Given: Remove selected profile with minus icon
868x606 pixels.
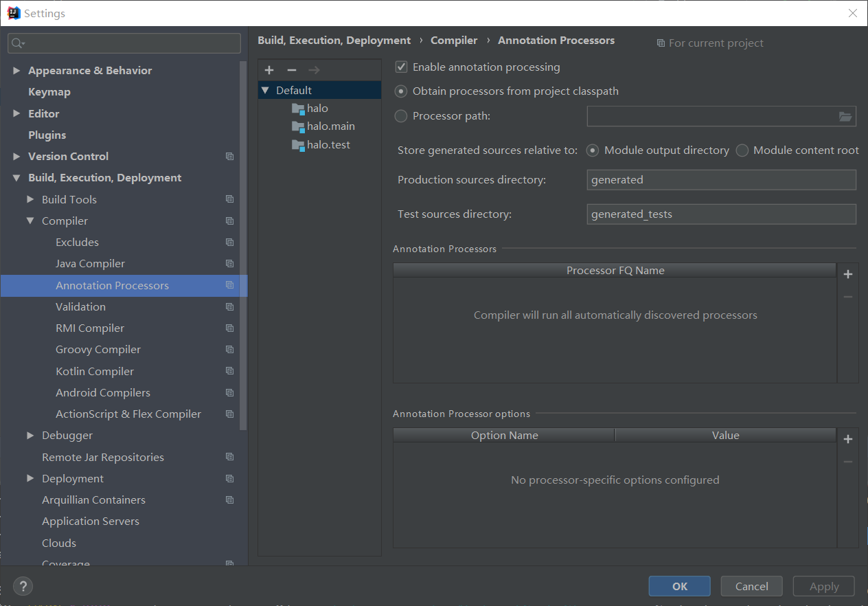Looking at the screenshot, I should point(292,70).
